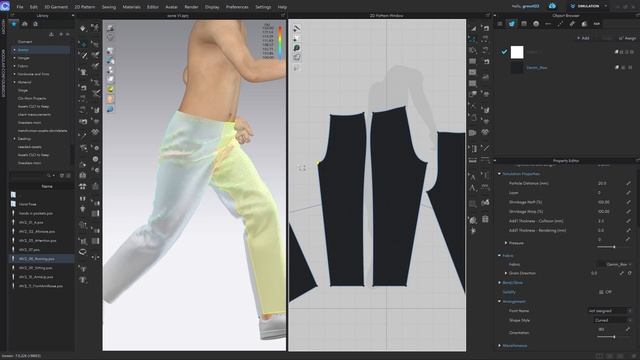This screenshot has width=640, height=360.
Task: Expand the Grain Direction property
Action: (x=506, y=273)
